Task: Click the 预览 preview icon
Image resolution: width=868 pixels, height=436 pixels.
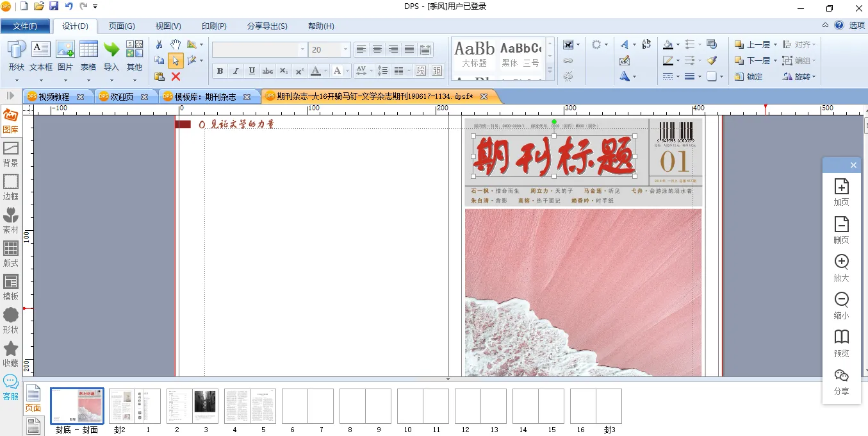Action: (841, 343)
